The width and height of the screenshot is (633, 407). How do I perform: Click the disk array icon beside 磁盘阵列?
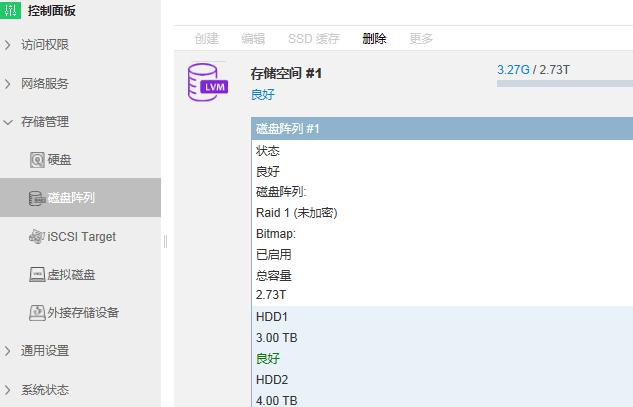(37, 198)
